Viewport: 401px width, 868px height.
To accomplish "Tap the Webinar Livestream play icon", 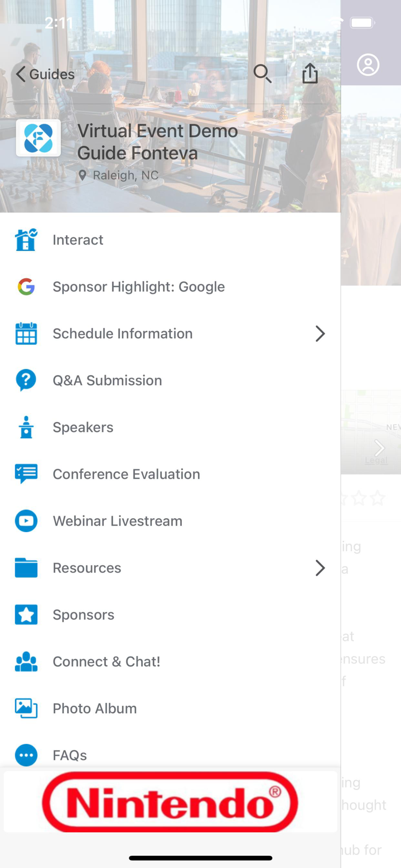I will (x=26, y=521).
